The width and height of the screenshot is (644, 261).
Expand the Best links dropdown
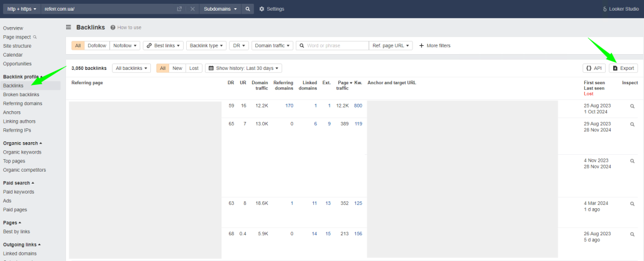(x=163, y=45)
